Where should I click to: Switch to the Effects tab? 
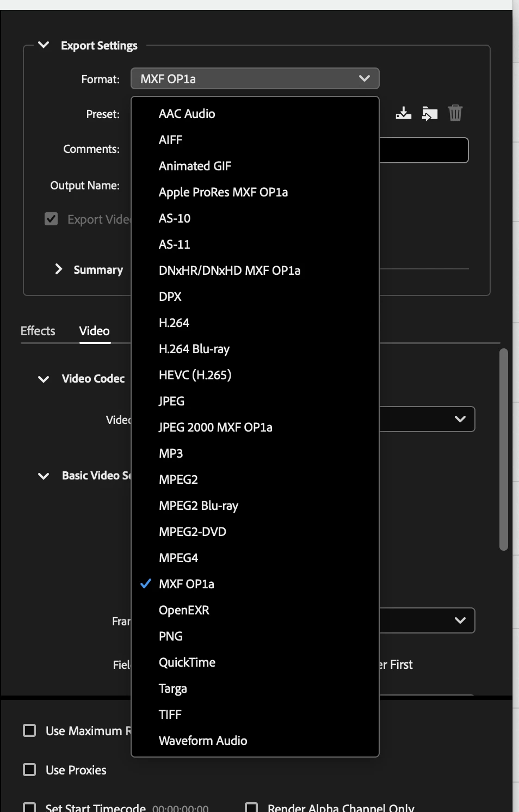[x=38, y=331]
